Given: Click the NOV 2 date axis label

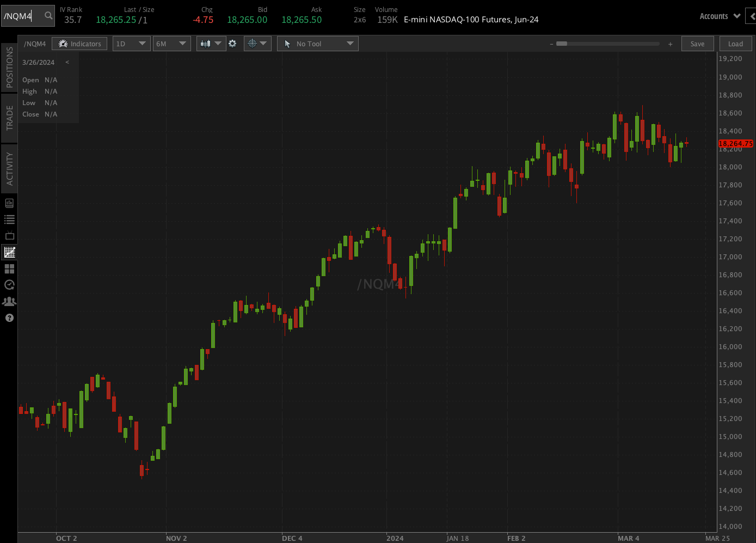Looking at the screenshot, I should point(176,538).
